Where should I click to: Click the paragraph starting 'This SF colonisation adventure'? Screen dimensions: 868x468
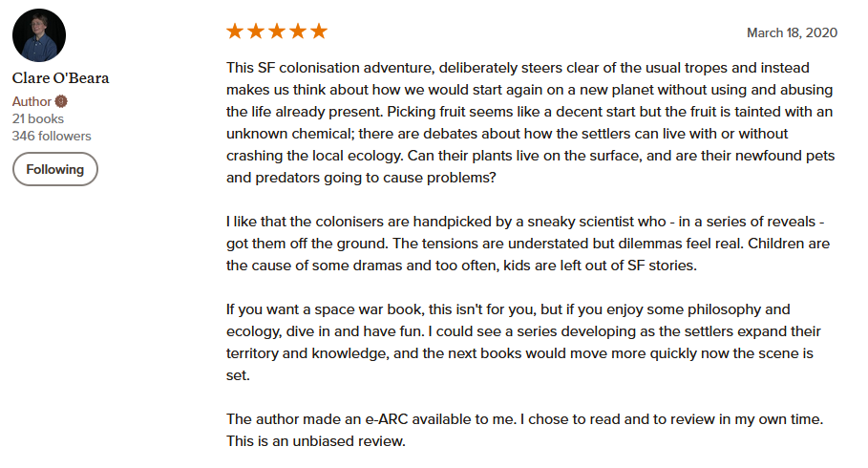pyautogui.click(x=530, y=122)
